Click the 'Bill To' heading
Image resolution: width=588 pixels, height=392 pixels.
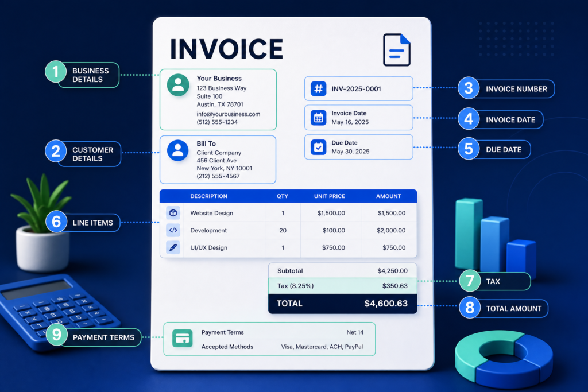(x=206, y=143)
